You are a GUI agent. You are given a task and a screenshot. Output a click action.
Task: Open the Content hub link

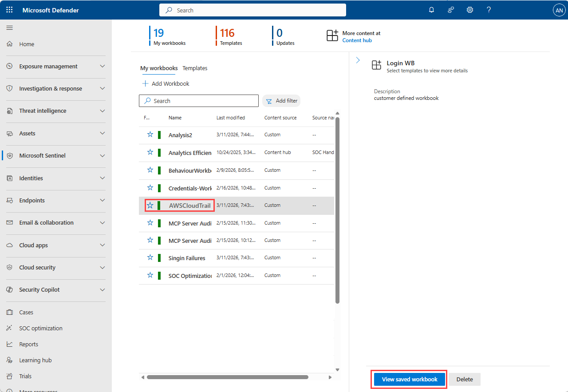click(x=357, y=40)
